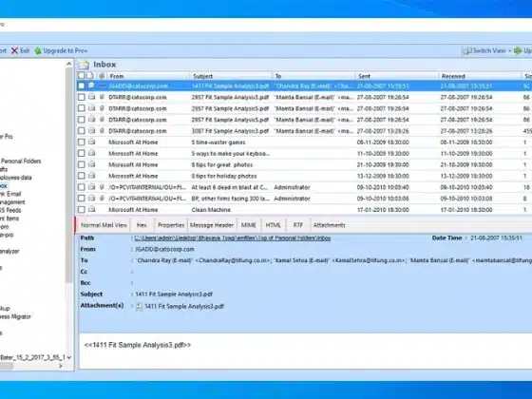Sort by the Received column header
The height and width of the screenshot is (399, 532).
tap(480, 76)
